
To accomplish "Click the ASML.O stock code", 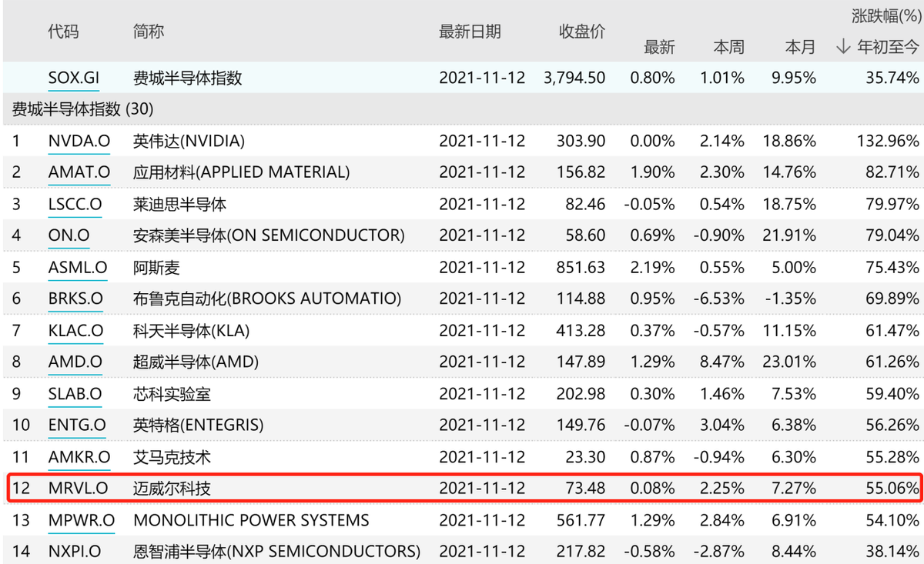I will [75, 268].
